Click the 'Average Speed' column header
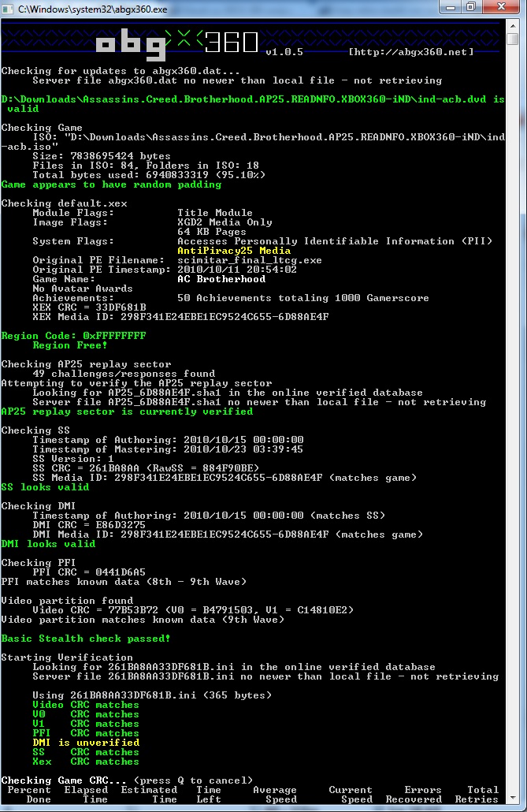The height and width of the screenshot is (812, 527). pos(275,795)
